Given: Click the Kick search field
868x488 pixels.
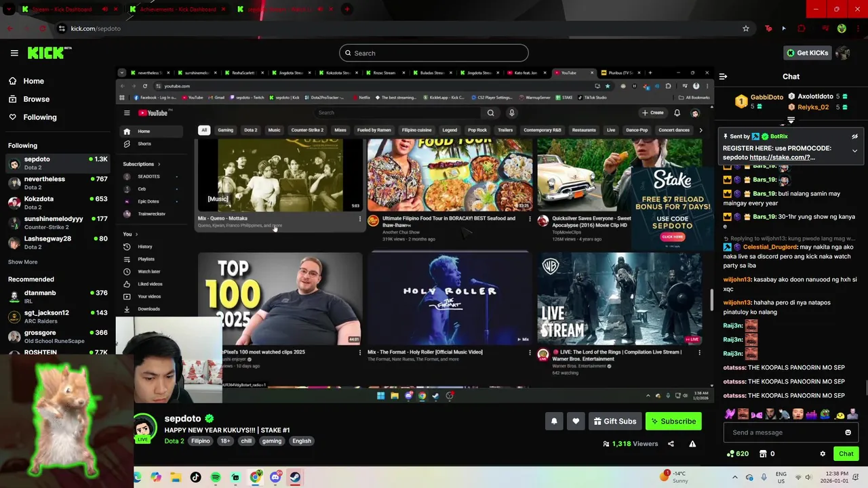Looking at the screenshot, I should click(x=434, y=53).
